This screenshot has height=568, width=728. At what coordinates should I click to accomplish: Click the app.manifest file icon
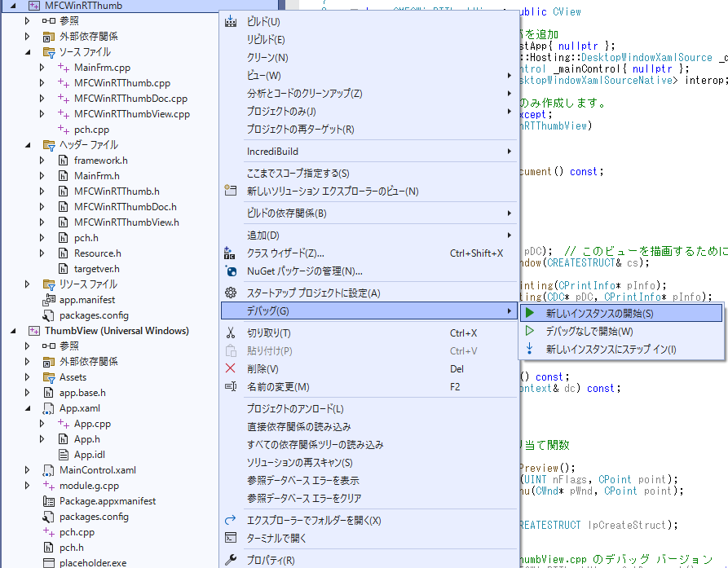click(49, 300)
